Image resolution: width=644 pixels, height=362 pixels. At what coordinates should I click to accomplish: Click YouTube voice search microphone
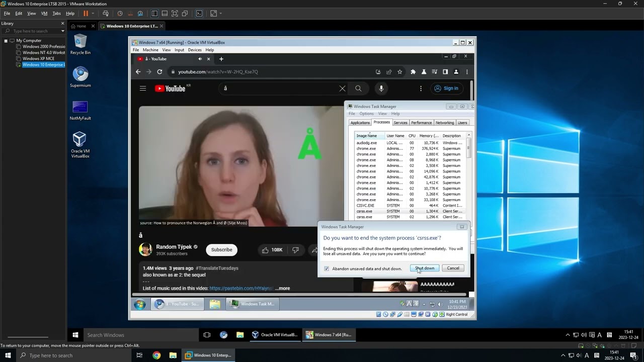(x=381, y=88)
